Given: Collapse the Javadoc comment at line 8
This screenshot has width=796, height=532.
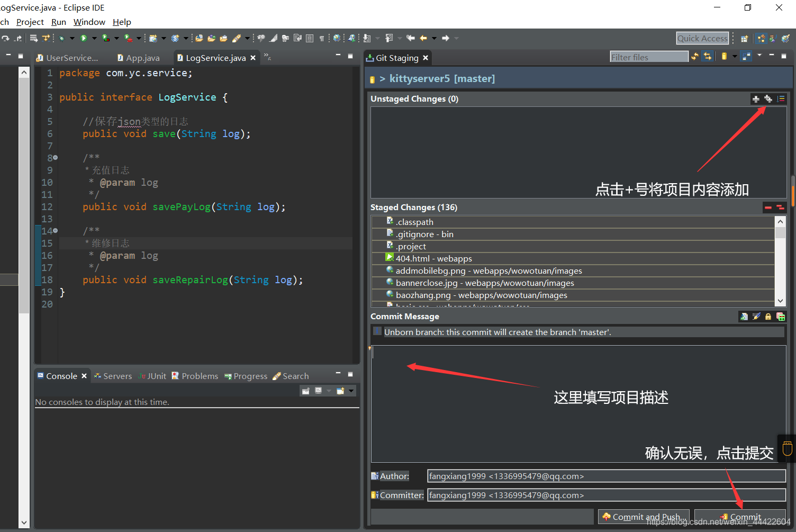Looking at the screenshot, I should (x=55, y=158).
